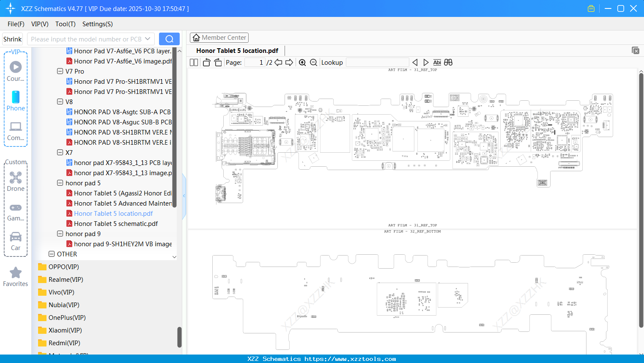Click the yellow toolbox icon in title bar

point(591,8)
